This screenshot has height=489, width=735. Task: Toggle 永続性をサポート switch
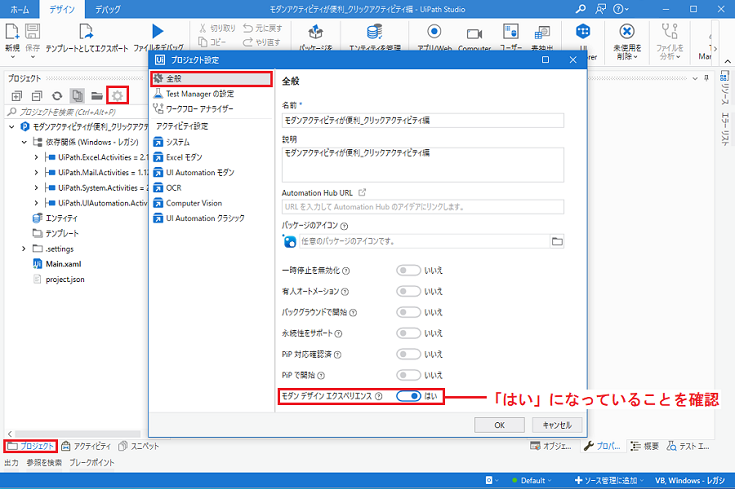pyautogui.click(x=408, y=333)
